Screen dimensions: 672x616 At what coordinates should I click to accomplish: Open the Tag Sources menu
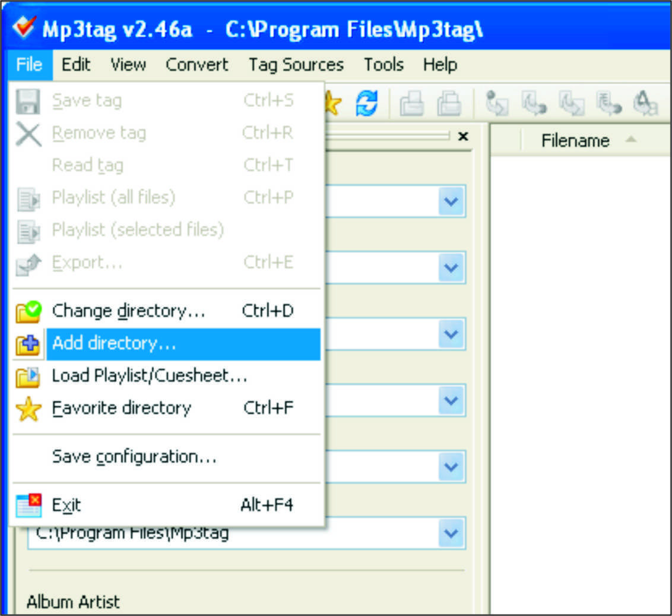click(x=296, y=65)
